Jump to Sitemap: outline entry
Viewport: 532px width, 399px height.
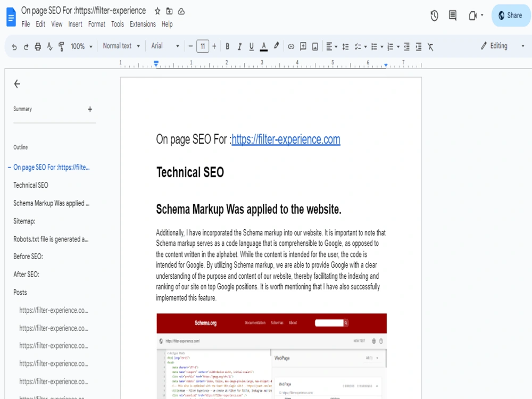[24, 221]
